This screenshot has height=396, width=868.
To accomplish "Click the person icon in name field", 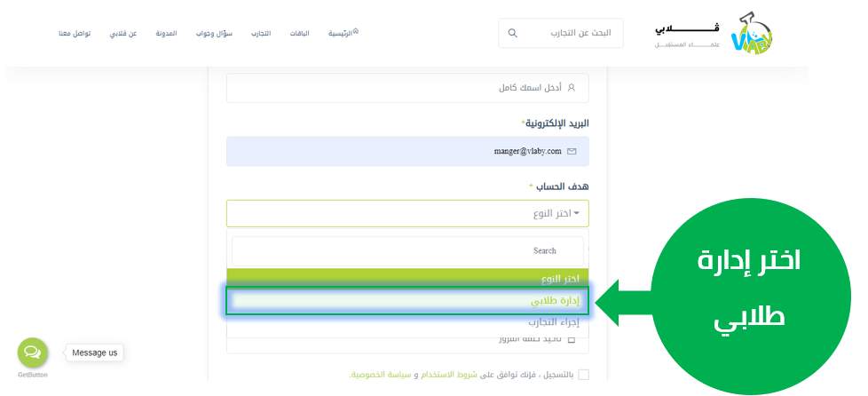I will [x=572, y=88].
